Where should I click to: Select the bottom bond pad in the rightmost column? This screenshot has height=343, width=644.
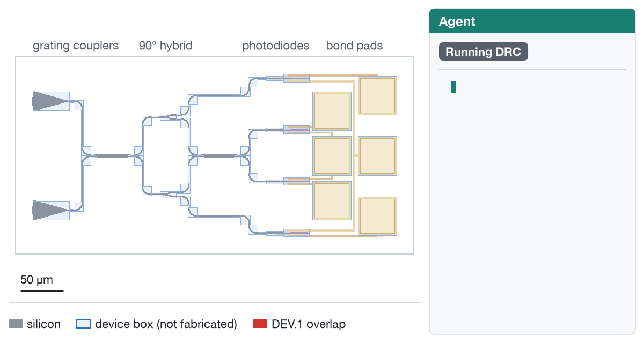pyautogui.click(x=378, y=217)
